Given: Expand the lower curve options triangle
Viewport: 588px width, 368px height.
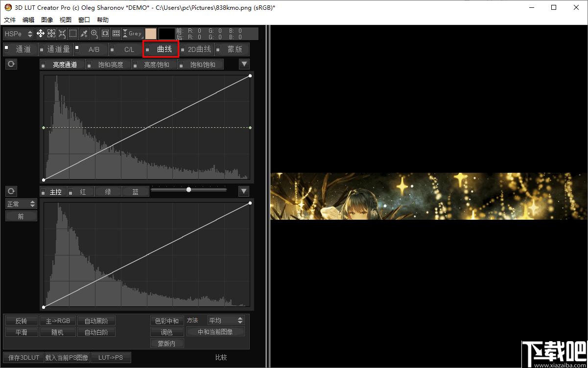Looking at the screenshot, I should 244,191.
